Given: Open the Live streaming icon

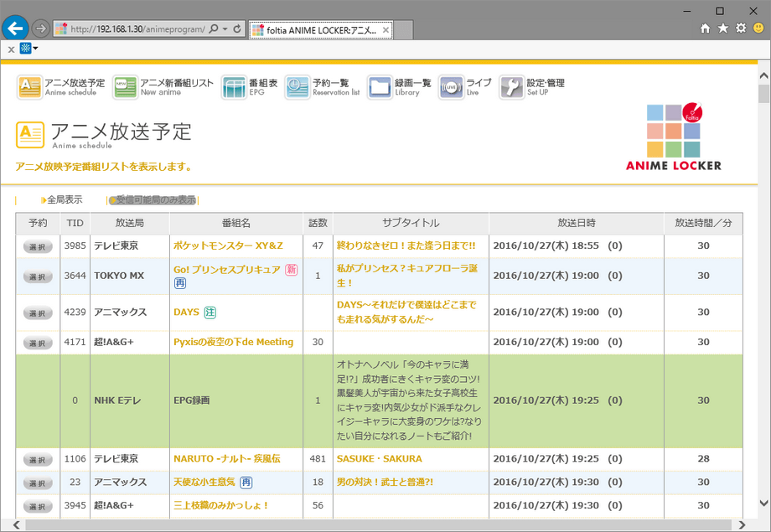Looking at the screenshot, I should [451, 87].
